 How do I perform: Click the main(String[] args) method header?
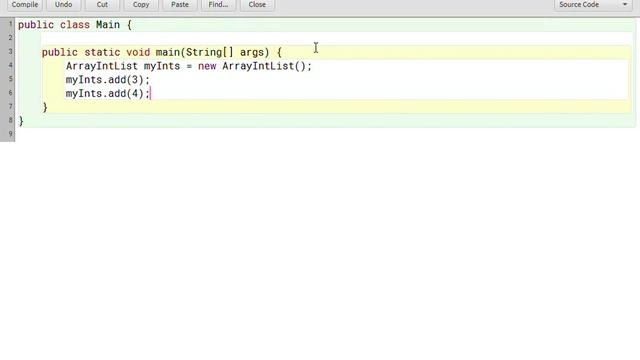coord(162,52)
